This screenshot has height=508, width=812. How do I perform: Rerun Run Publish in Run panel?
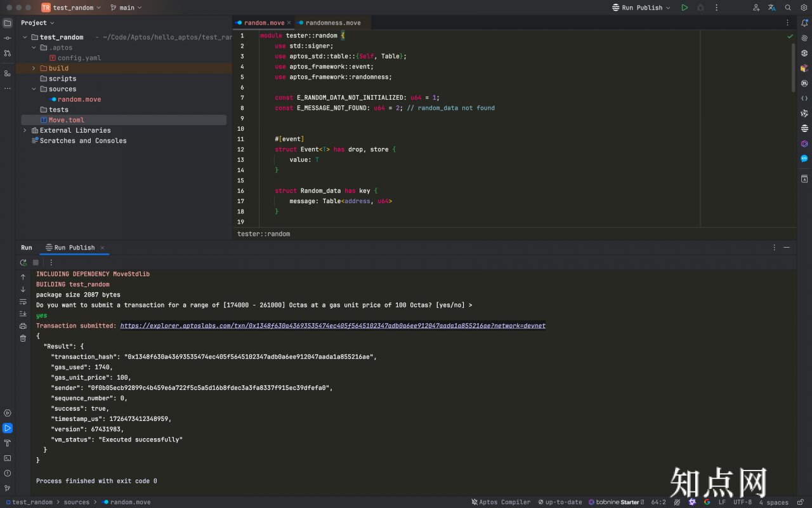tap(23, 262)
